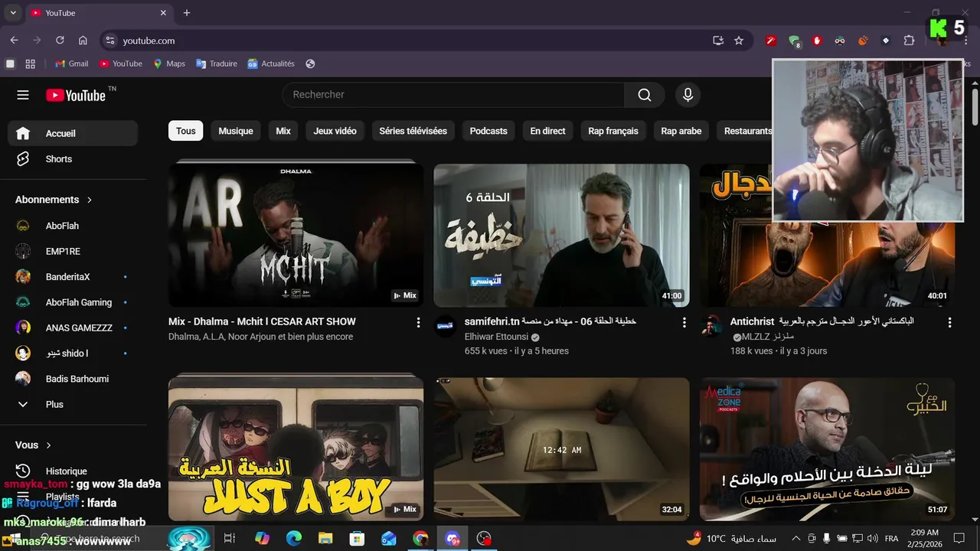The height and width of the screenshot is (551, 980).
Task: Open the 32:04 book video thumbnail
Action: [x=561, y=449]
